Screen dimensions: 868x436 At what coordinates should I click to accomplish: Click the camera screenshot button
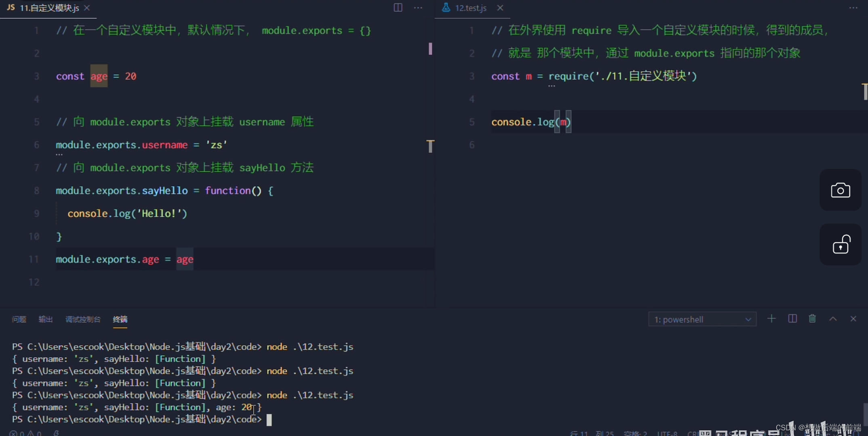[840, 190]
